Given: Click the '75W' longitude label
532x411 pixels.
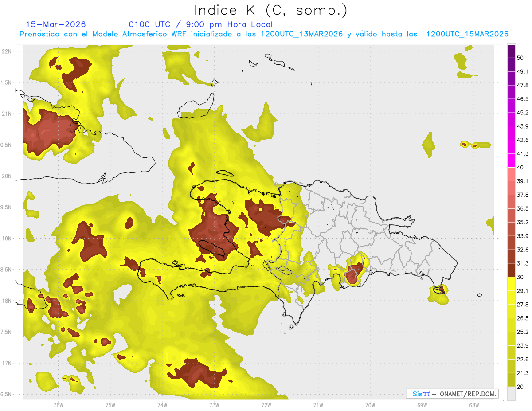Looking at the screenshot, I should (x=110, y=405).
